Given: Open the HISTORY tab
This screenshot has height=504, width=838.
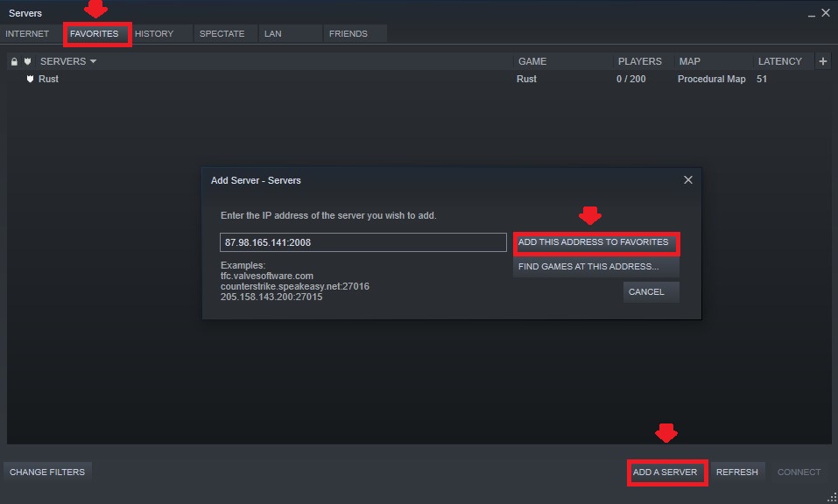Looking at the screenshot, I should (x=153, y=33).
